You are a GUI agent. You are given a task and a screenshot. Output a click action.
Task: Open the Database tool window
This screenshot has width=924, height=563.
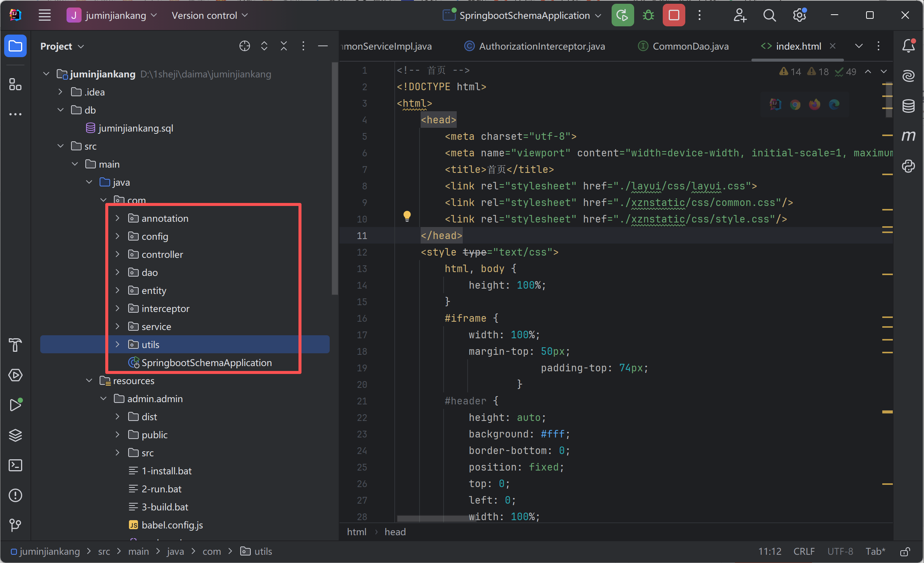[x=908, y=106]
